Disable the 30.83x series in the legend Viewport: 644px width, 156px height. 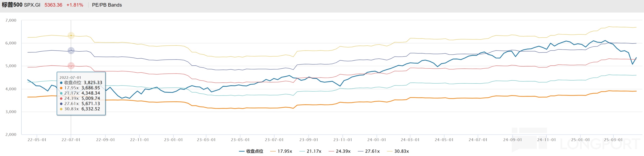pos(398,151)
